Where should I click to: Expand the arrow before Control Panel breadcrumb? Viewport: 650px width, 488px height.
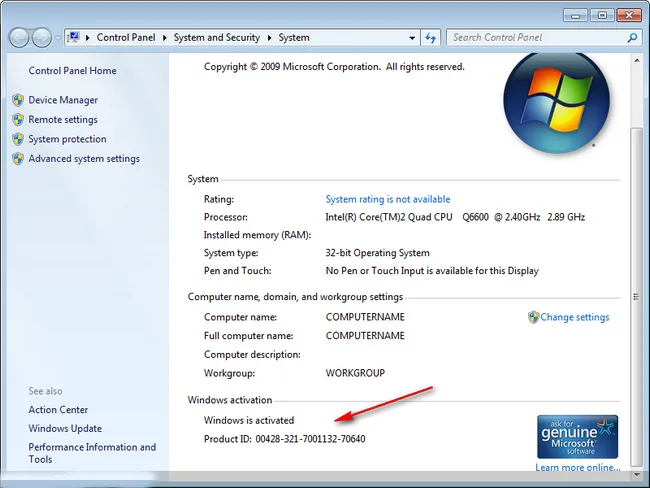click(x=87, y=38)
